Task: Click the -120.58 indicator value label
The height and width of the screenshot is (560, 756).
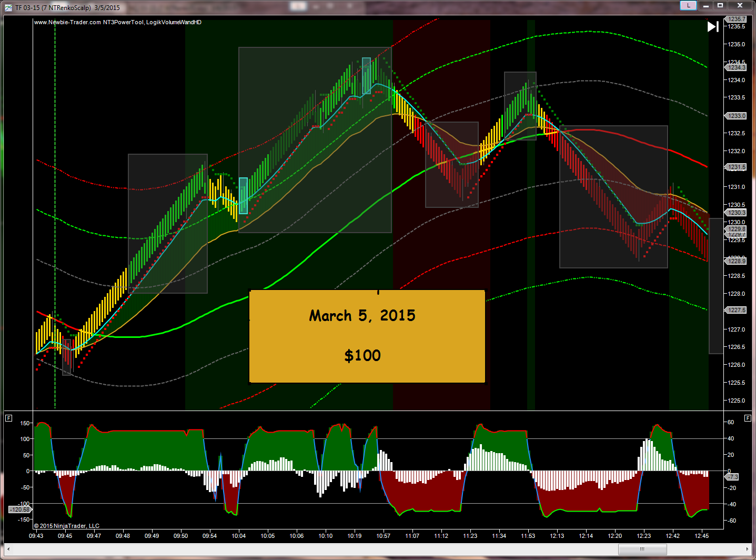Action: [19, 509]
